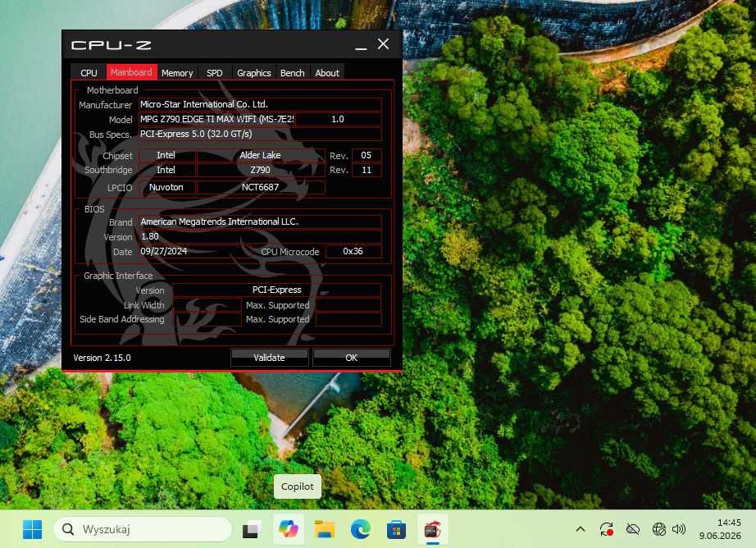Click the Validate button
This screenshot has height=548, width=756.
pos(270,358)
